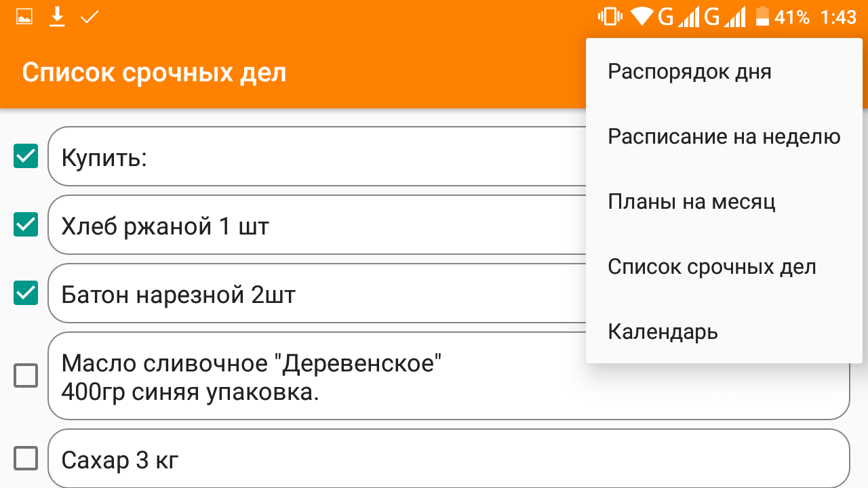Viewport: 868px width, 488px height.
Task: Select Расписание на неделю from menu
Action: pyautogui.click(x=724, y=136)
